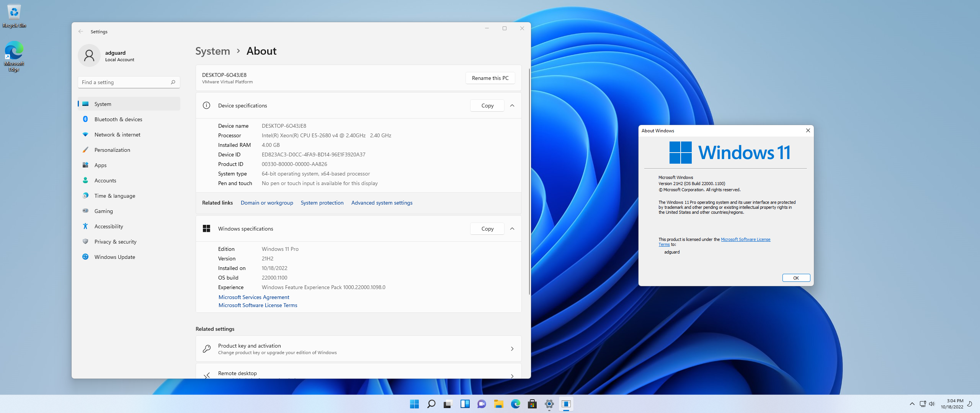980x413 pixels.
Task: Click the Device specifications info icon
Action: 206,106
